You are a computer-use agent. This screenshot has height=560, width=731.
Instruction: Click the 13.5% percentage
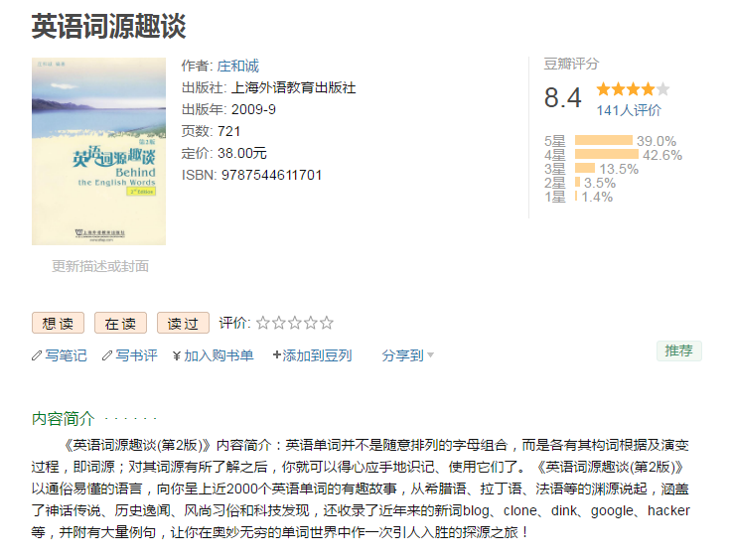point(619,169)
